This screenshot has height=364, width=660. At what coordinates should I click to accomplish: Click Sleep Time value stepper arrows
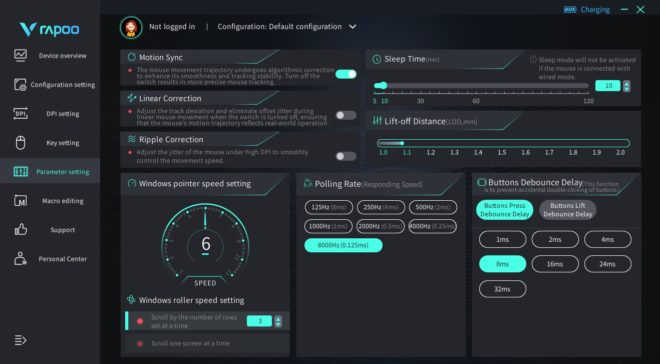pyautogui.click(x=627, y=86)
